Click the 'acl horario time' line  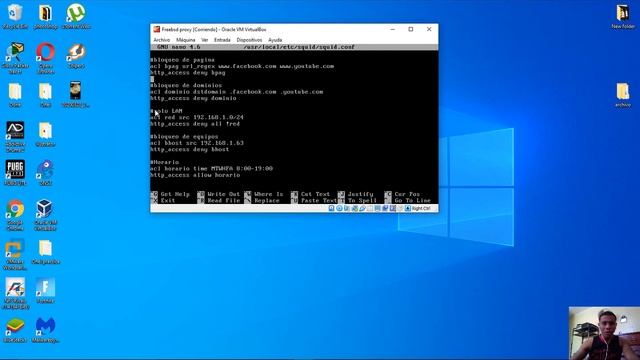click(211, 168)
